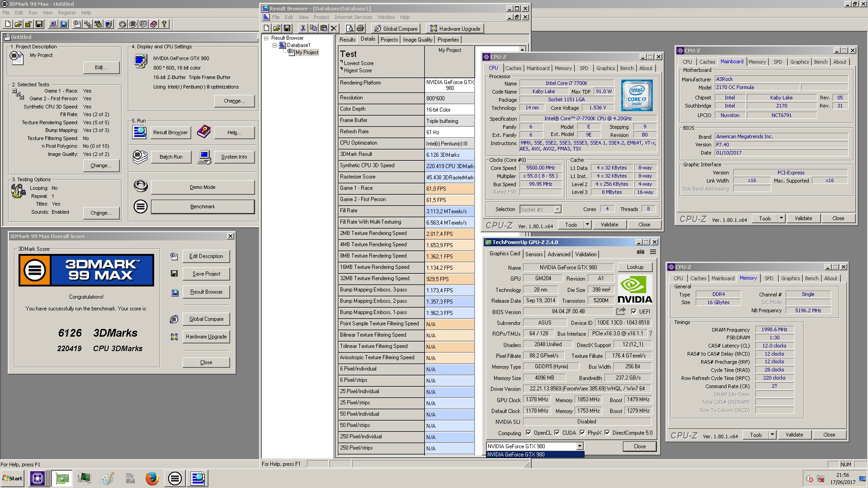Viewport: 868px width, 488px height.
Task: Click Start button on taskbar
Action: (12, 478)
